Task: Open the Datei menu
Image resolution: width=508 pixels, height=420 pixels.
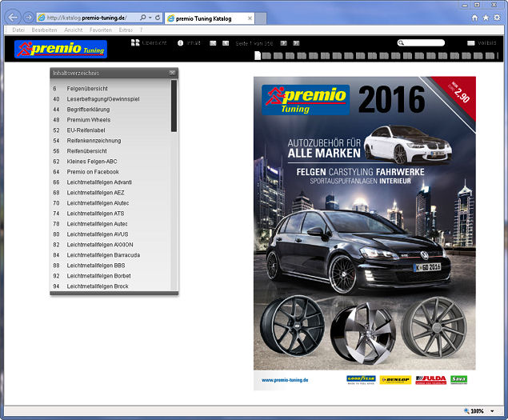Action: tap(18, 30)
